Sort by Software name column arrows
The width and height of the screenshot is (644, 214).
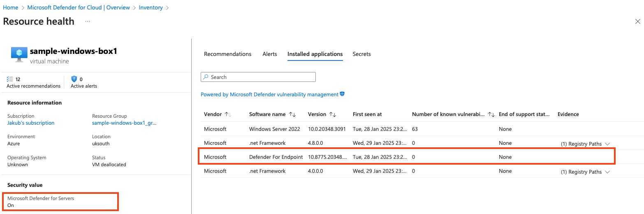[292, 114]
